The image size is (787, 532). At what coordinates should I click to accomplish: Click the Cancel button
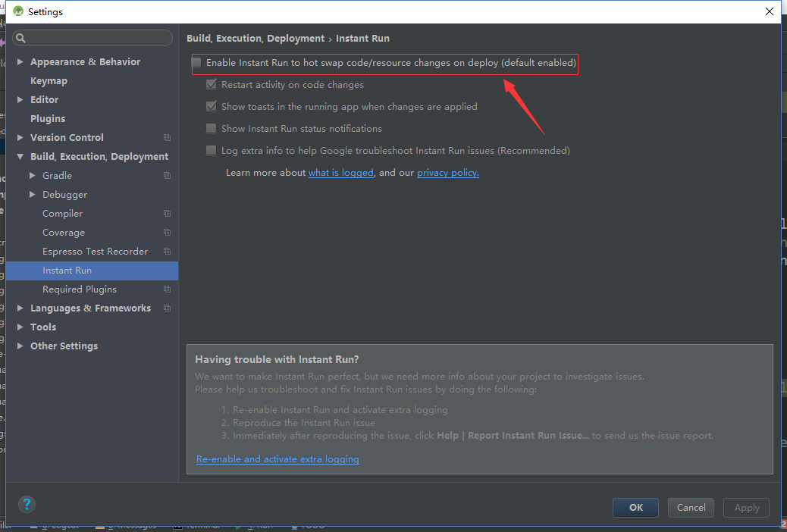pyautogui.click(x=691, y=508)
